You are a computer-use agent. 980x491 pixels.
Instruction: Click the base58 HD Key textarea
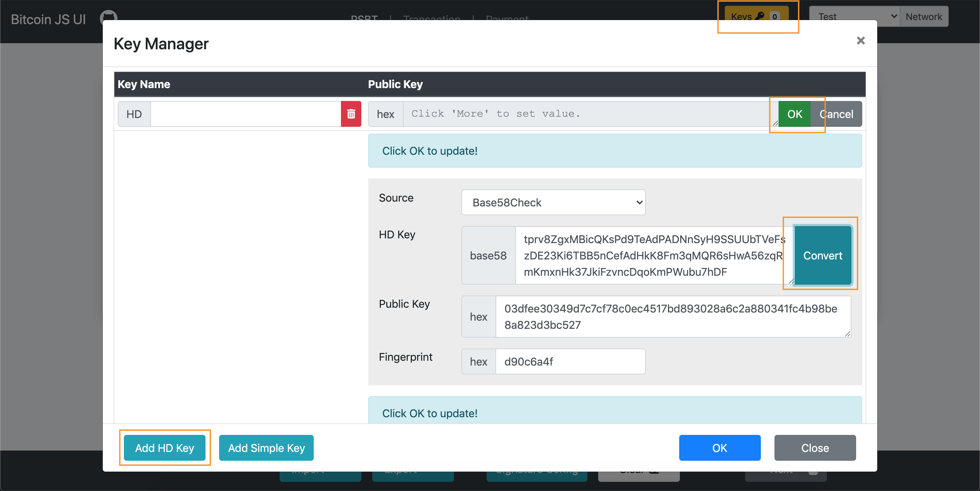click(x=654, y=255)
